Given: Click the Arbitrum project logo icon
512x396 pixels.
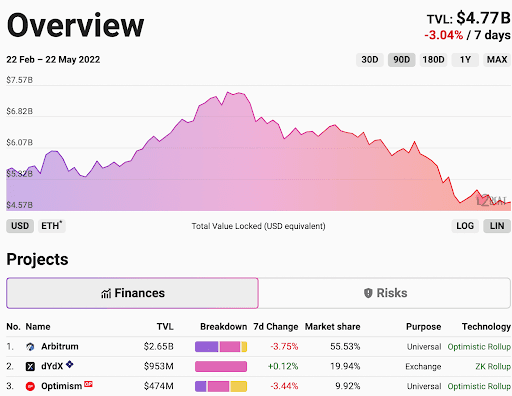Looking at the screenshot, I should [30, 347].
